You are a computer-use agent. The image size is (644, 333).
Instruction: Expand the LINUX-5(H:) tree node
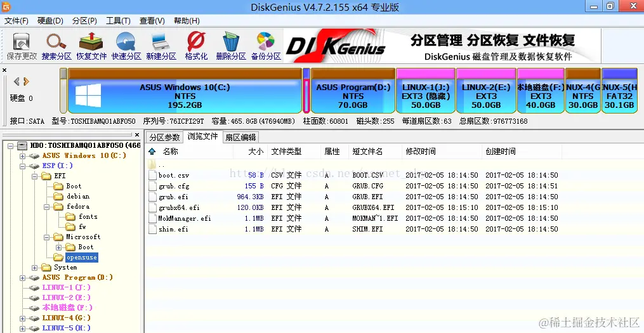click(23, 329)
